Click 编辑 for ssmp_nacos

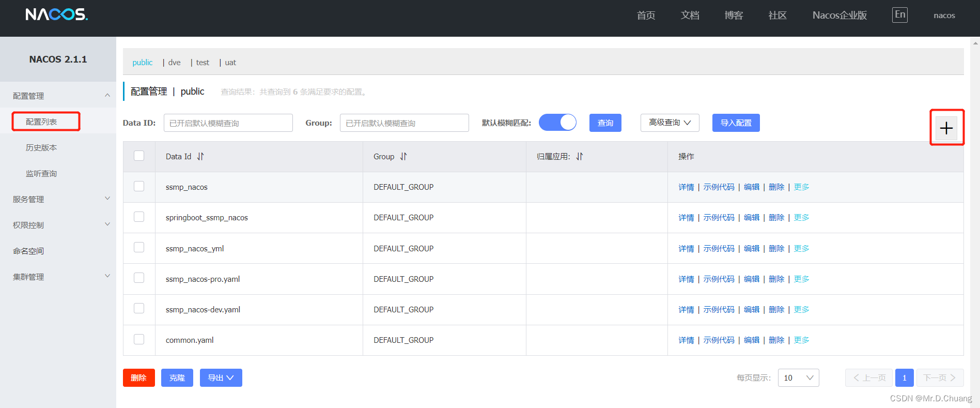point(752,187)
